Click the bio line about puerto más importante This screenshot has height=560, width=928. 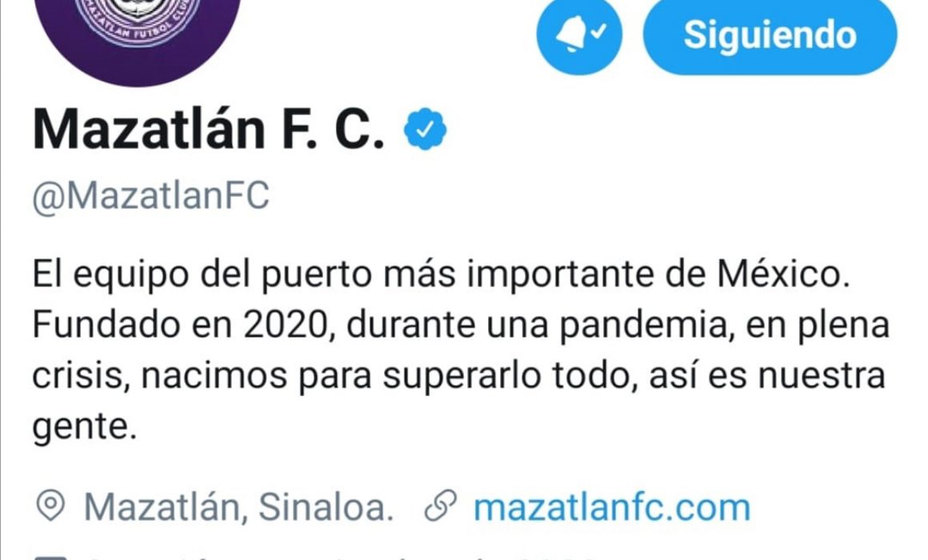coord(441,274)
